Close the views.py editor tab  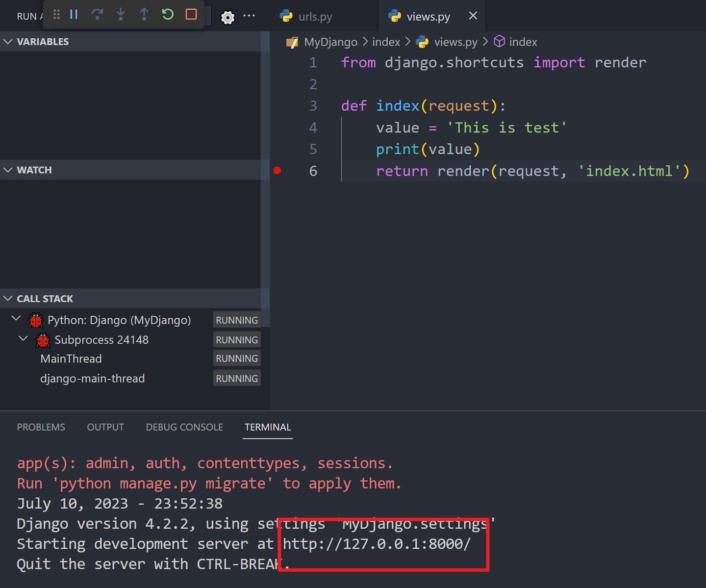(472, 16)
